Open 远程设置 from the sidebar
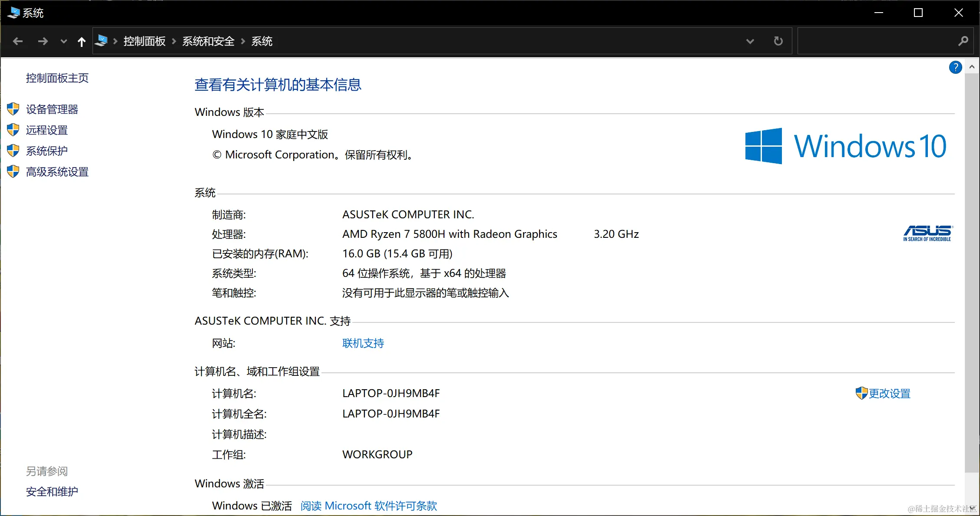This screenshot has width=980, height=516. point(46,130)
